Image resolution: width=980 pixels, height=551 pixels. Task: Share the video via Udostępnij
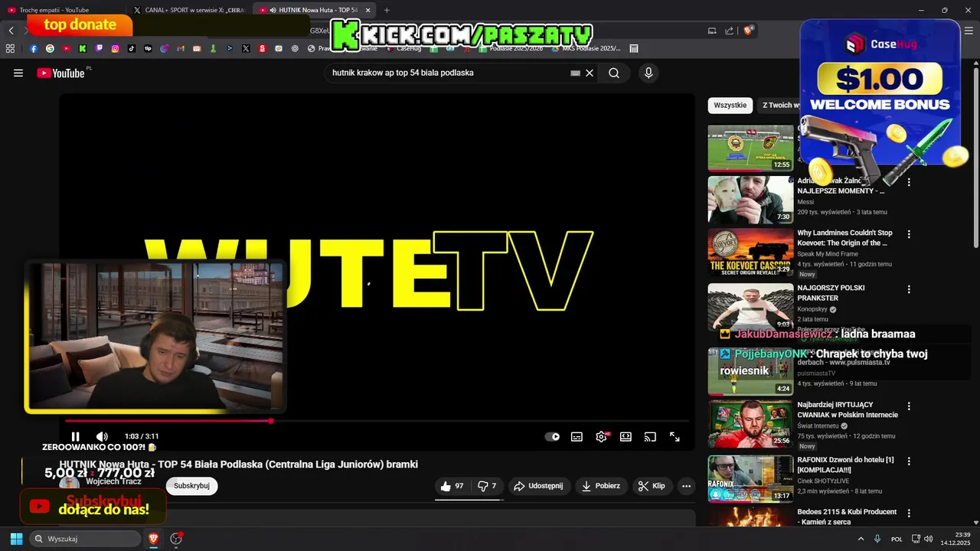538,486
